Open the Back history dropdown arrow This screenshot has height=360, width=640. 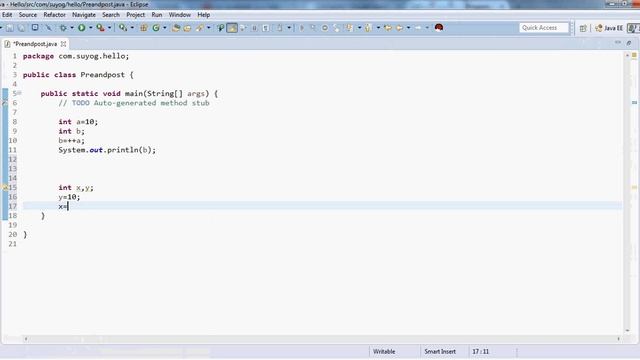pyautogui.click(x=408, y=28)
